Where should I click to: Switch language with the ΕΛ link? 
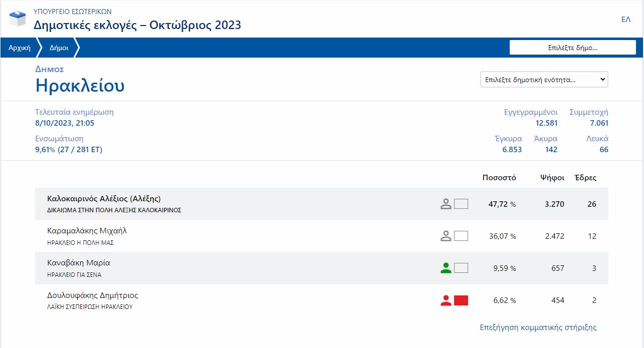coord(625,20)
